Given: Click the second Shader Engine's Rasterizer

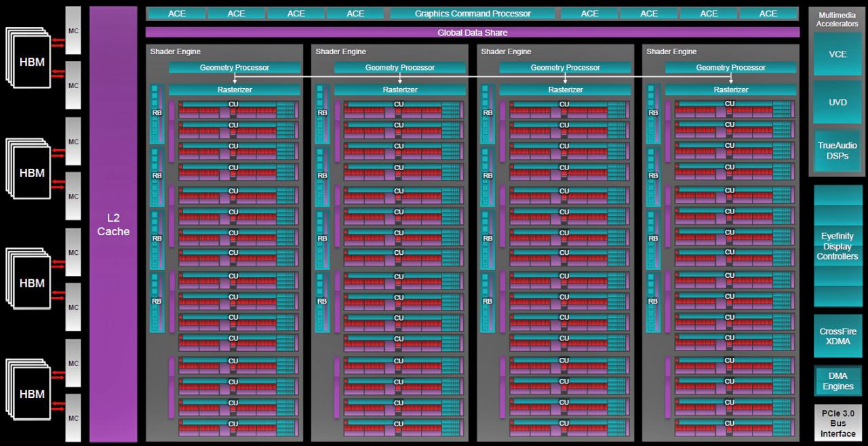Looking at the screenshot, I should [400, 89].
